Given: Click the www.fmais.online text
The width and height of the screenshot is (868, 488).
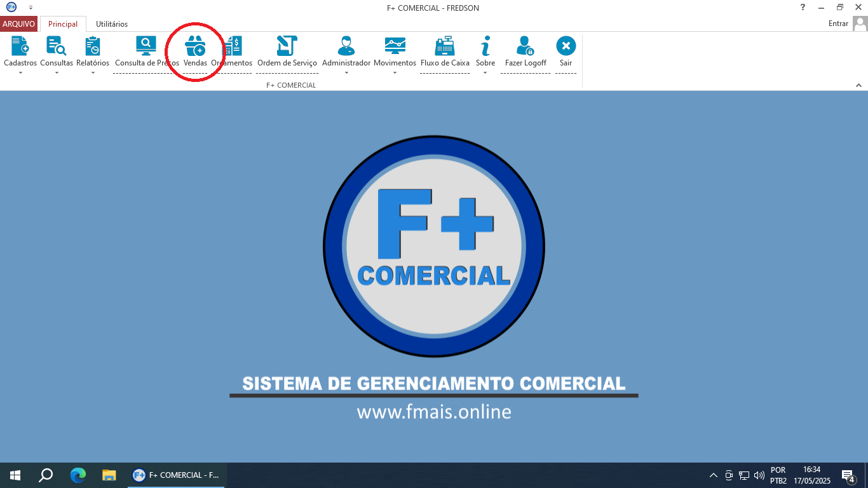Looking at the screenshot, I should pyautogui.click(x=434, y=412).
